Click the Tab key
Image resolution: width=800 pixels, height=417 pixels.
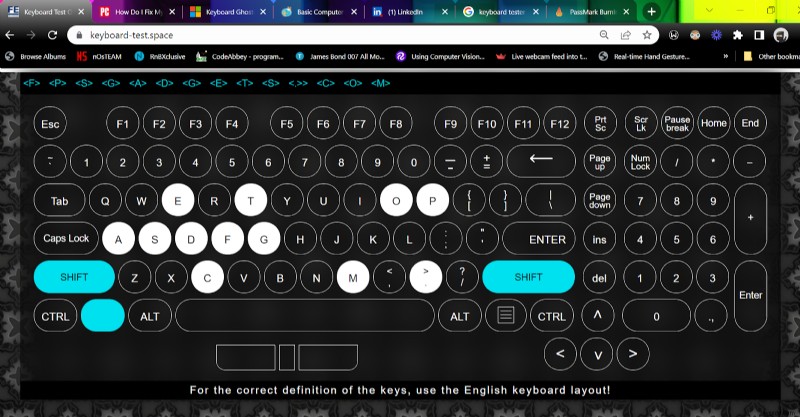tap(59, 201)
